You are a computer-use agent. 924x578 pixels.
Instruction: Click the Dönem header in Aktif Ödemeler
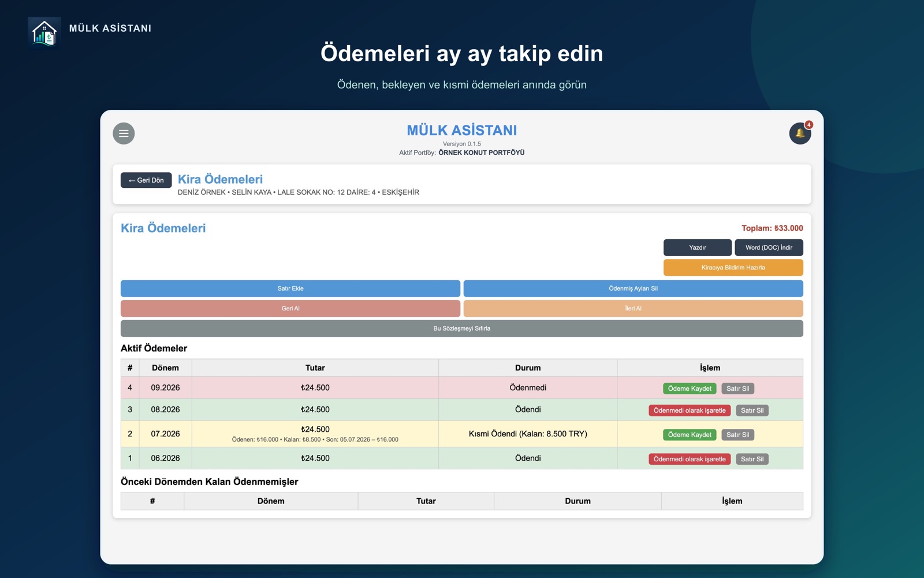(x=165, y=368)
